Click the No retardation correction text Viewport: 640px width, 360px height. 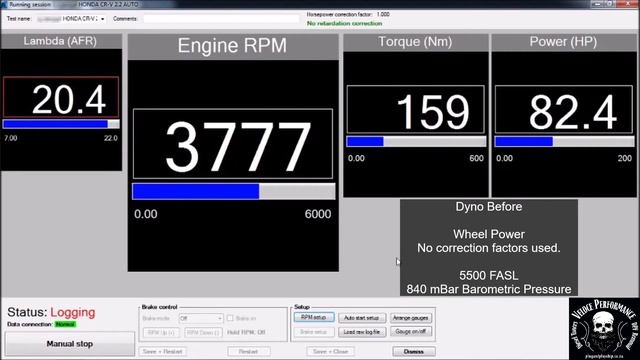click(x=344, y=23)
